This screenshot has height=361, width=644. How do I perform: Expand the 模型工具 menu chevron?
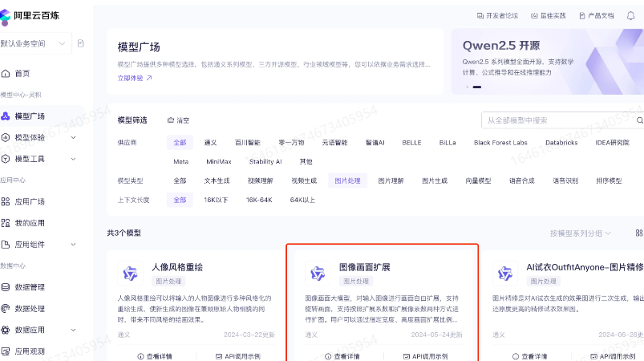point(73,159)
